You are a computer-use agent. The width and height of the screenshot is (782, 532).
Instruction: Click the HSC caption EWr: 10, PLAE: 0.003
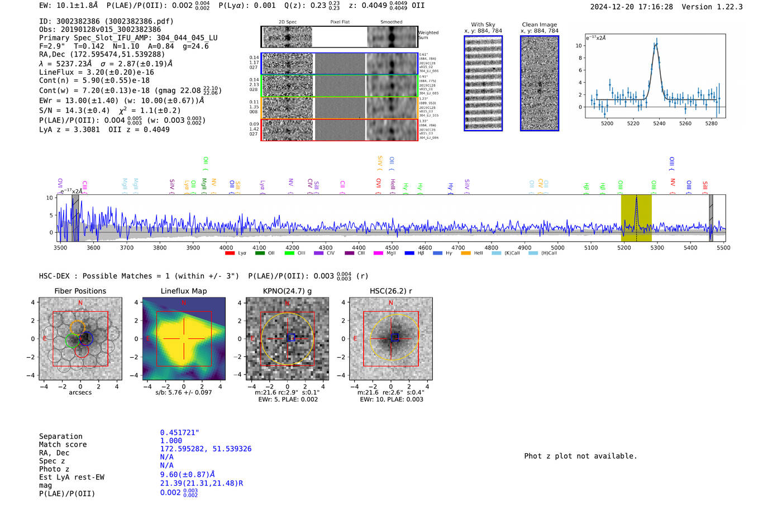pos(392,400)
